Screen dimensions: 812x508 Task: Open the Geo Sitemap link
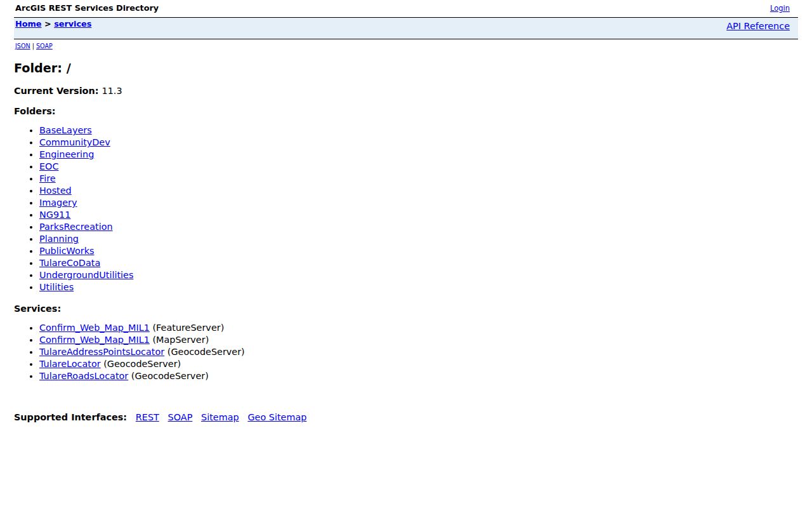click(x=277, y=417)
